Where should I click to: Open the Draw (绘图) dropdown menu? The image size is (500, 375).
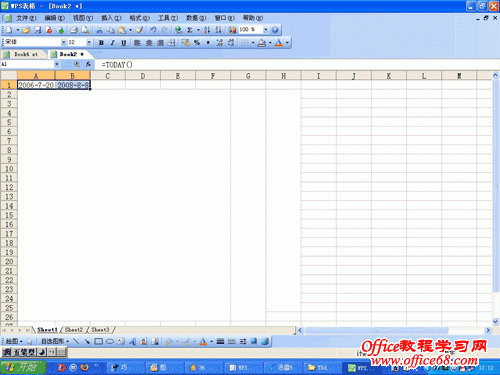(x=14, y=341)
